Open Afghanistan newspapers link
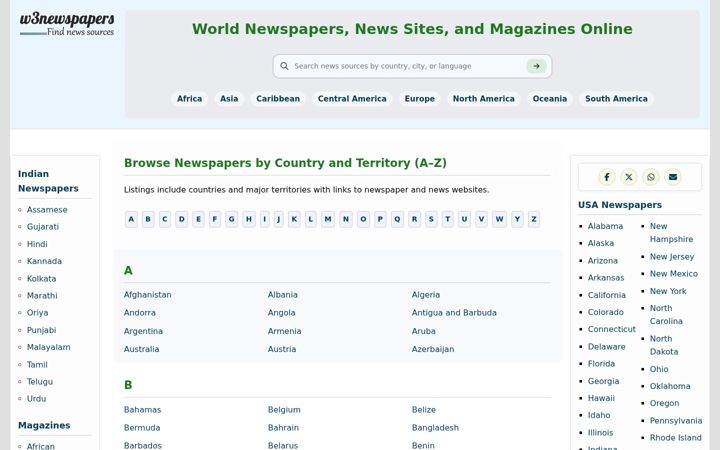Screen dimensions: 720x450 point(147,295)
